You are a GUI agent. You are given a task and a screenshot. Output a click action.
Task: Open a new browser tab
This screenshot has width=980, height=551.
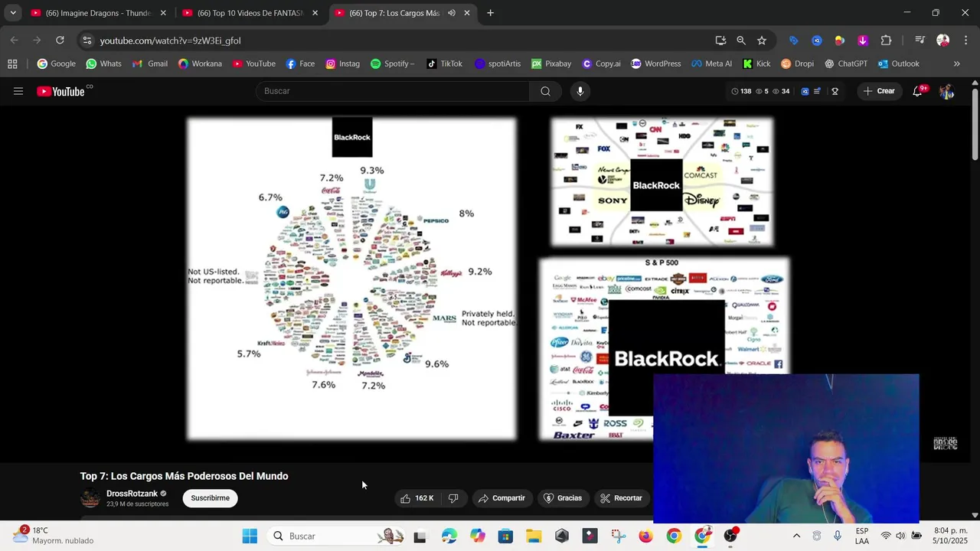(x=490, y=13)
